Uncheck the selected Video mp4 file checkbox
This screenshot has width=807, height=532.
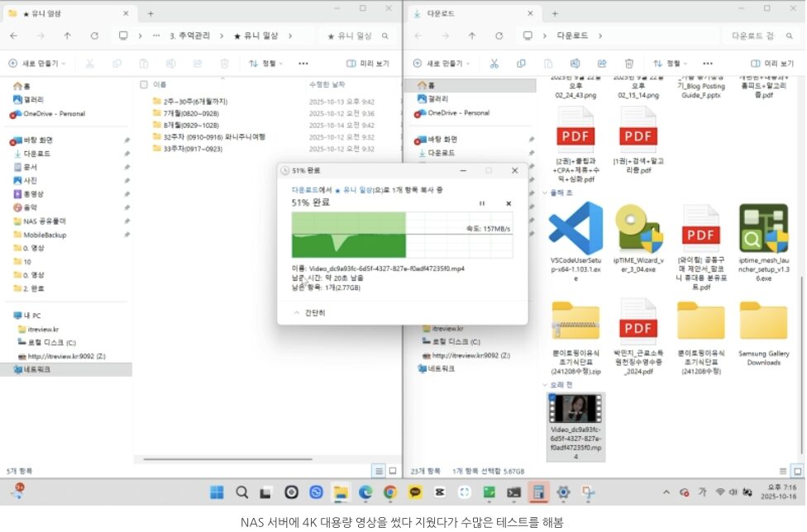552,398
